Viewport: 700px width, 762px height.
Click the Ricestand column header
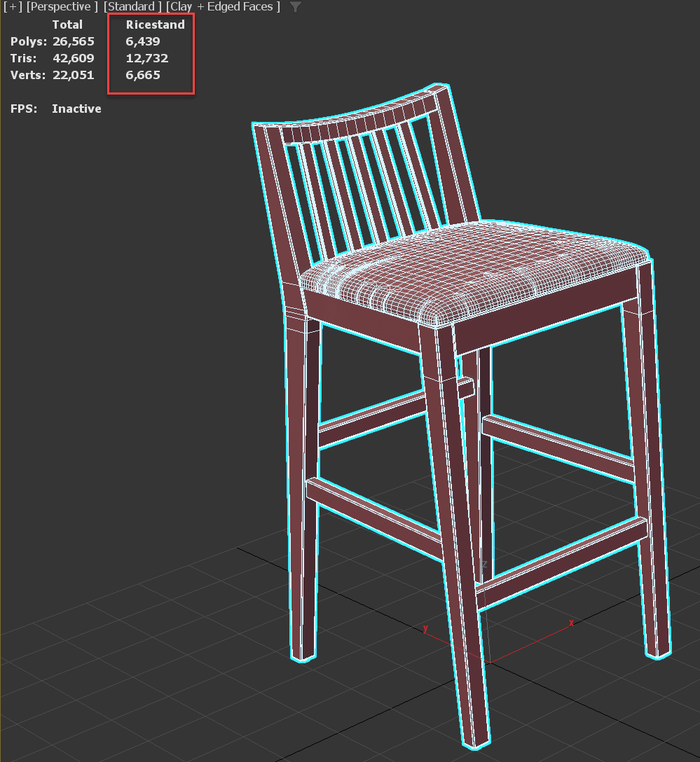click(155, 25)
